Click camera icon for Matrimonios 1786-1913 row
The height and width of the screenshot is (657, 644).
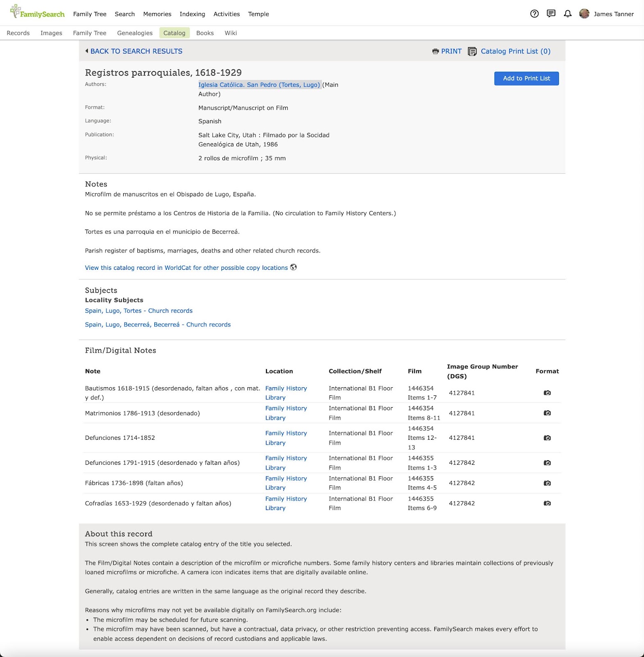pos(547,413)
